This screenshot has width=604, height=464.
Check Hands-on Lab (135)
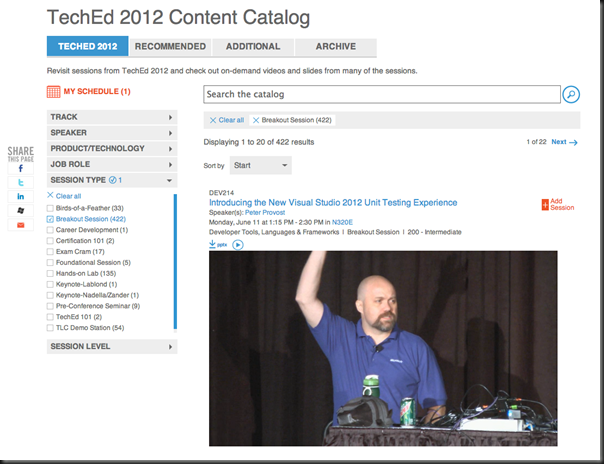pyautogui.click(x=50, y=273)
